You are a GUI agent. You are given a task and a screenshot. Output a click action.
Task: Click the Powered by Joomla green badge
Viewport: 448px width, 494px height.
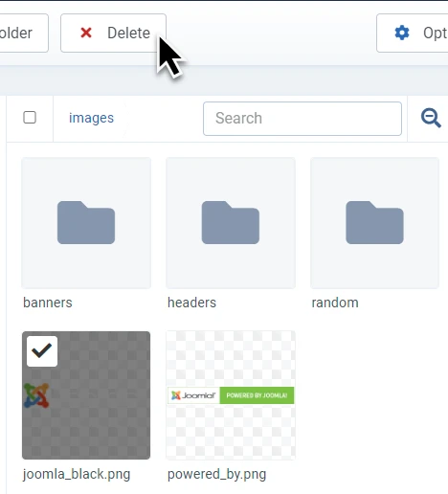pyautogui.click(x=257, y=395)
